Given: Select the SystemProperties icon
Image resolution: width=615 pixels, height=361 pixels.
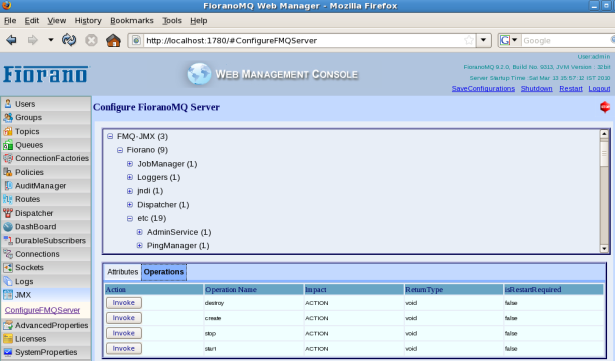Looking at the screenshot, I should [x=8, y=352].
